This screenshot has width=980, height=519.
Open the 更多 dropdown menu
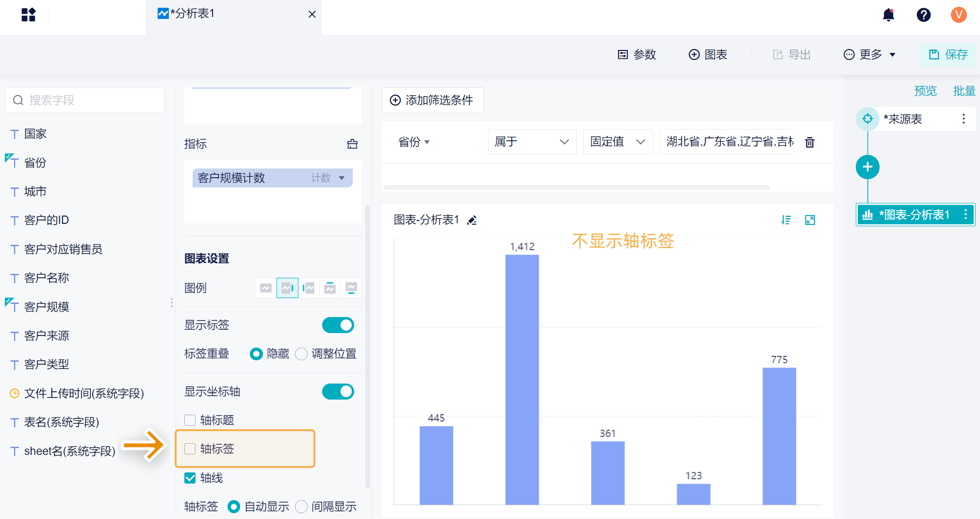[x=869, y=54]
